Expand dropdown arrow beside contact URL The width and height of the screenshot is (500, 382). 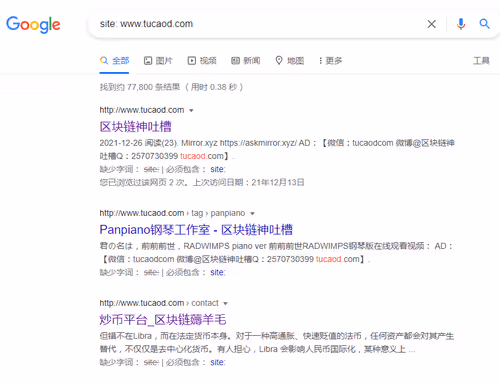pos(225,303)
